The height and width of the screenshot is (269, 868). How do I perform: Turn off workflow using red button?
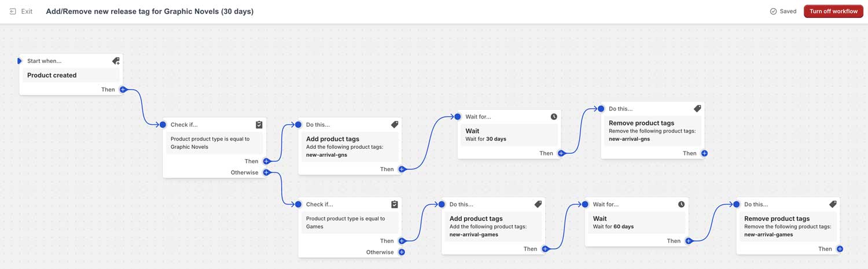pyautogui.click(x=833, y=12)
